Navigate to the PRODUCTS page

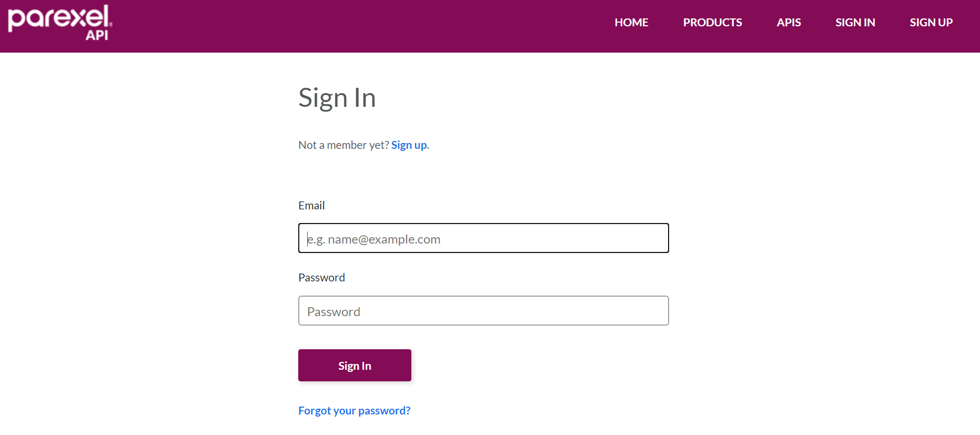pyautogui.click(x=712, y=22)
